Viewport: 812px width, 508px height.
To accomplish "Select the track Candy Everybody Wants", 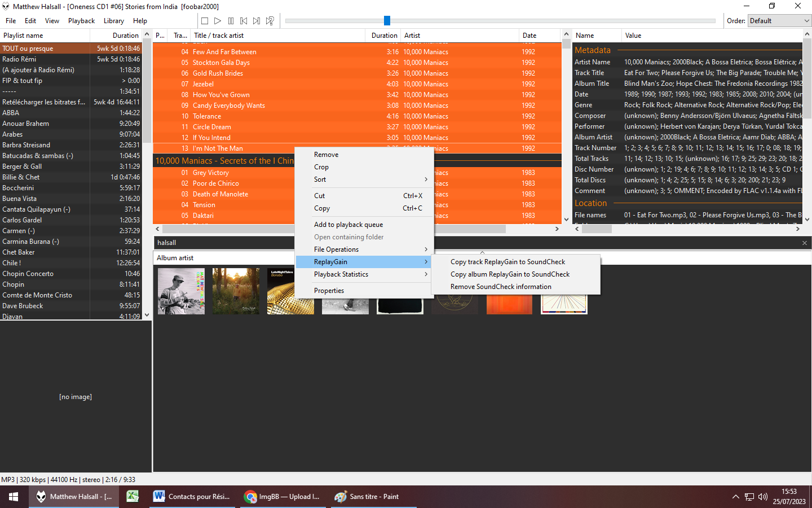I will [358, 106].
